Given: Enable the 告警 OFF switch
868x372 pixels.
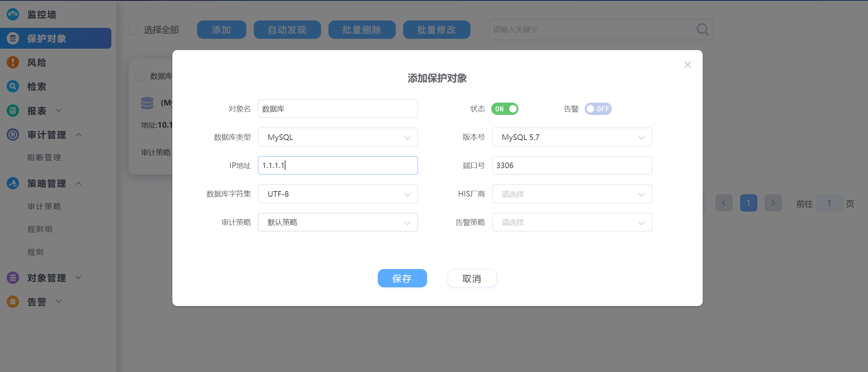Looking at the screenshot, I should [598, 109].
